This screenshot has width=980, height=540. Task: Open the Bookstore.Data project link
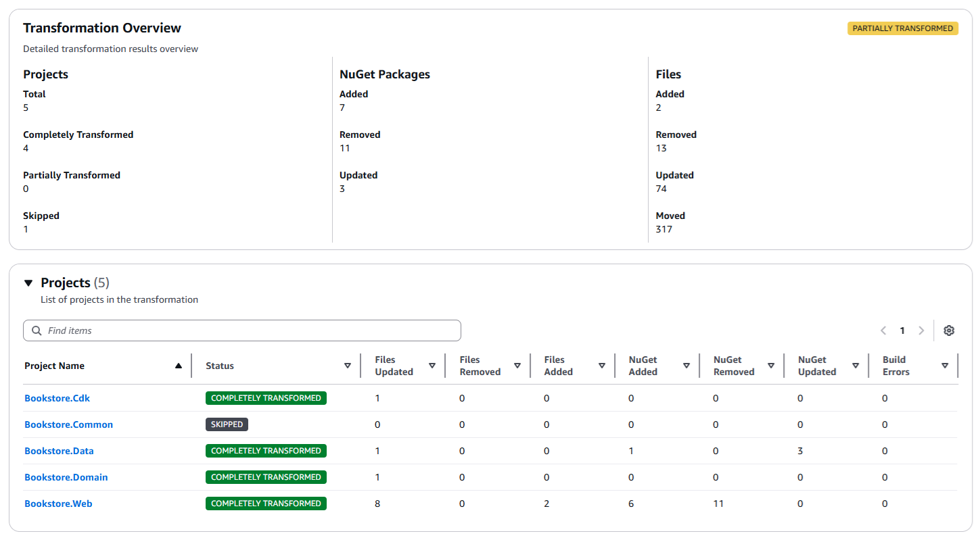[x=59, y=450]
